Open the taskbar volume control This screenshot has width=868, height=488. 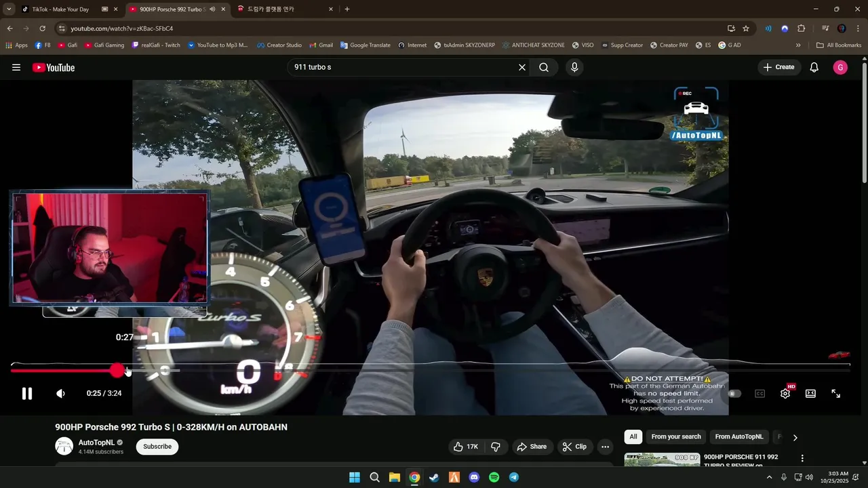(x=809, y=477)
